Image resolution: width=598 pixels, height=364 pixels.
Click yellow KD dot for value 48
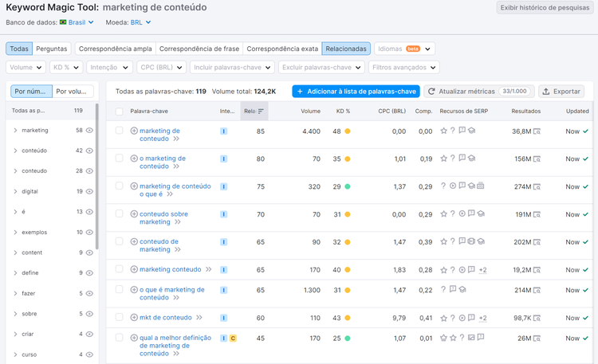(348, 131)
